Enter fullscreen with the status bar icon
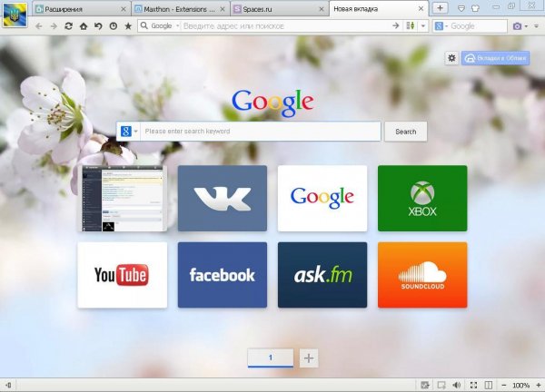 [x=473, y=385]
